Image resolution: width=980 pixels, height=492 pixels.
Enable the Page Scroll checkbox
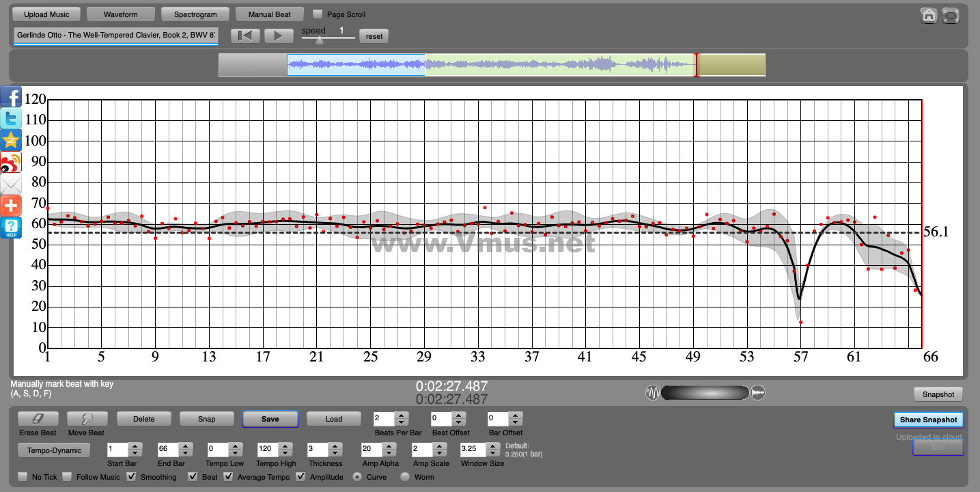(318, 14)
